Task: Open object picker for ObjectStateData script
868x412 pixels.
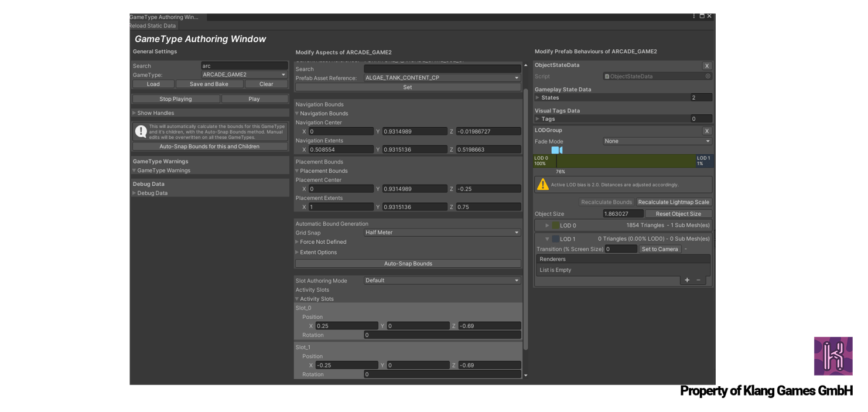Action: (x=708, y=76)
